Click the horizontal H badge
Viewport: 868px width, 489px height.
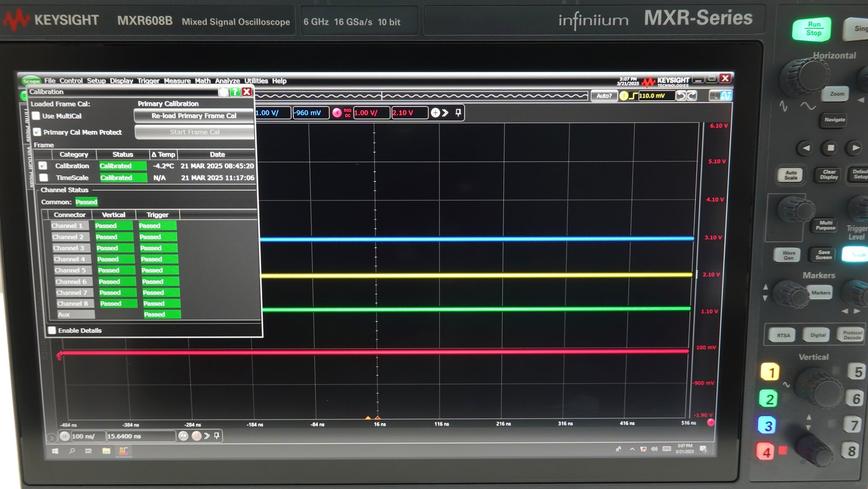pos(64,436)
